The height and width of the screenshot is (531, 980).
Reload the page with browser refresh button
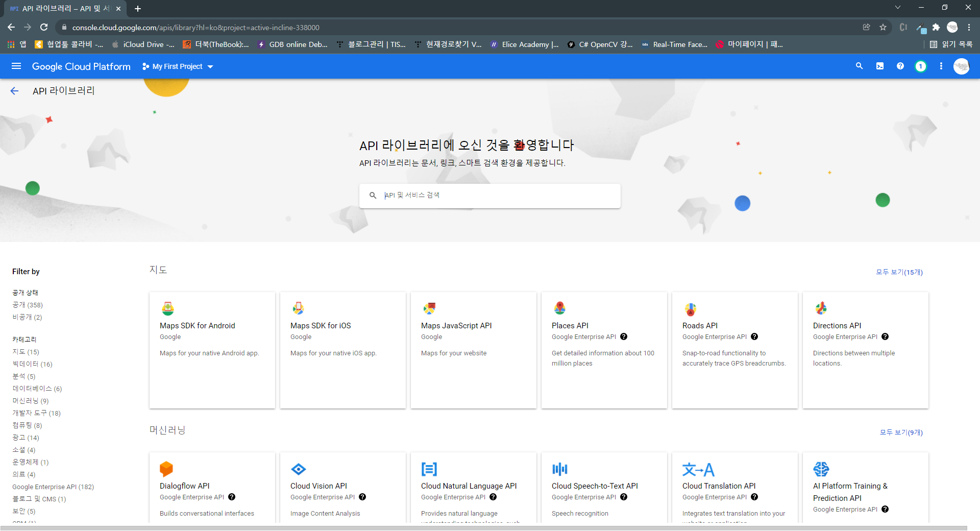click(44, 27)
